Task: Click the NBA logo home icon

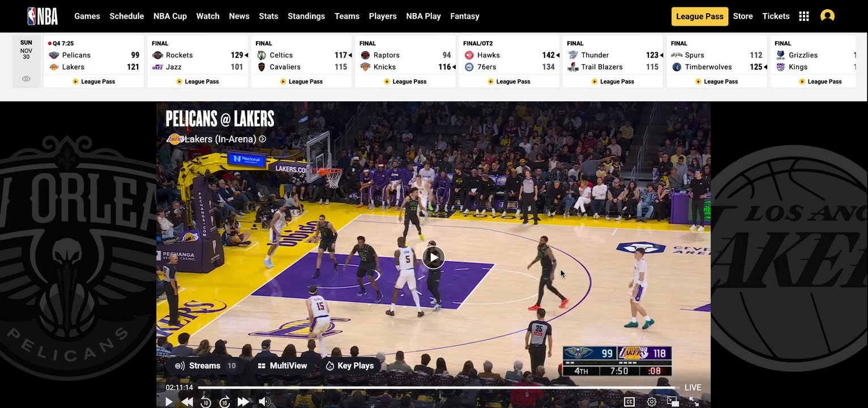Action: pyautogui.click(x=42, y=16)
